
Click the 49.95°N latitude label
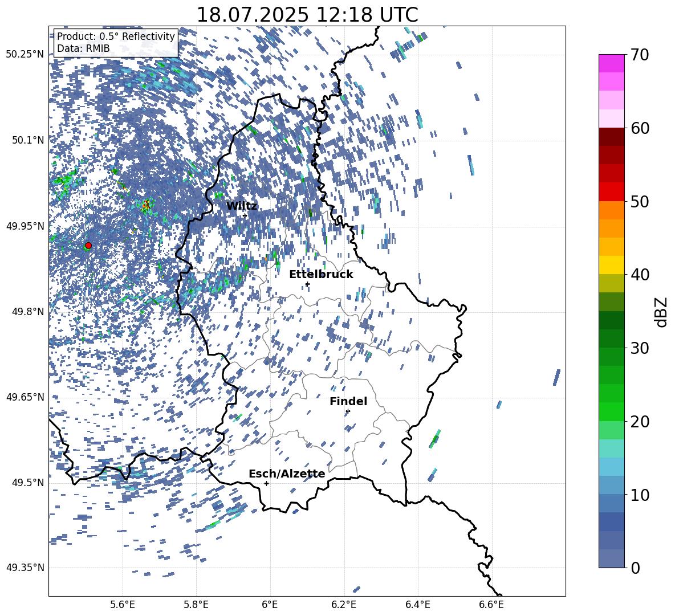[25, 226]
